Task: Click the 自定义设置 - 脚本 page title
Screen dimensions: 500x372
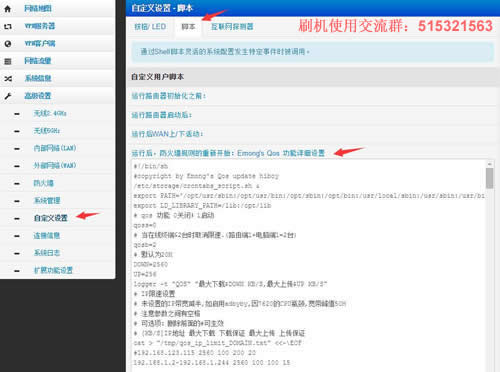Action: click(162, 8)
